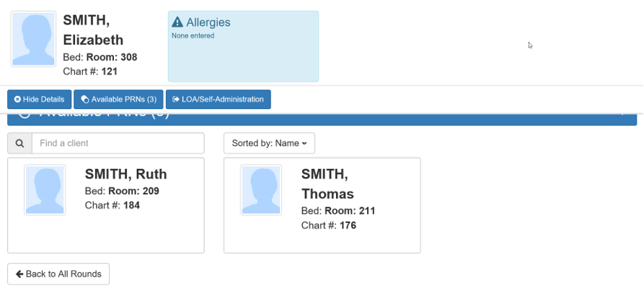Click Elizabeth Smith's profile avatar
This screenshot has width=644, height=304.
pyautogui.click(x=33, y=39)
